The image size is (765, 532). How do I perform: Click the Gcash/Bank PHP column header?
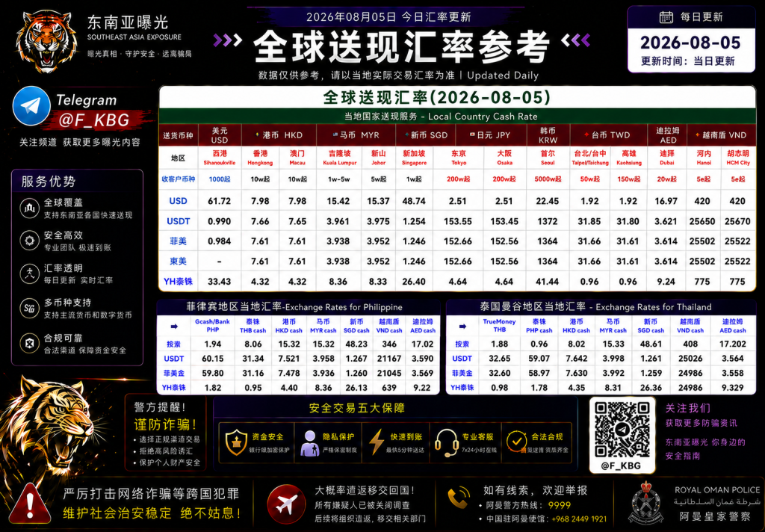click(x=212, y=326)
